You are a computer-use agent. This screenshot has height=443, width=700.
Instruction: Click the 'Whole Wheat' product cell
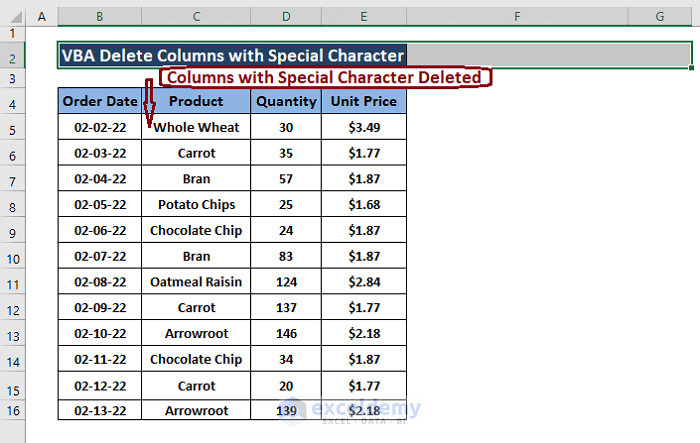click(196, 127)
